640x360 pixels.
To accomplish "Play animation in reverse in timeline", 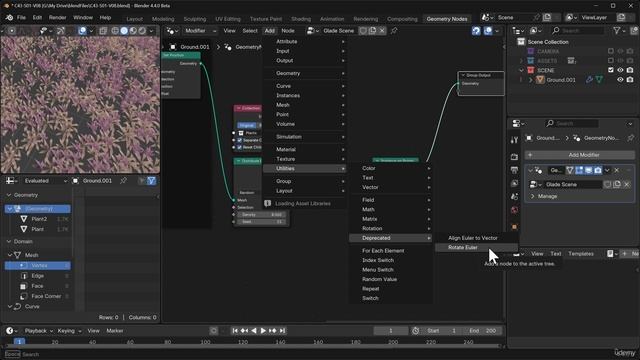I will [253, 331].
